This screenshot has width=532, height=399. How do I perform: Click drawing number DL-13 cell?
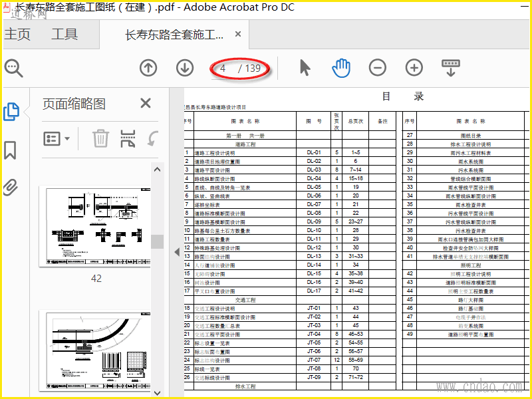point(314,256)
